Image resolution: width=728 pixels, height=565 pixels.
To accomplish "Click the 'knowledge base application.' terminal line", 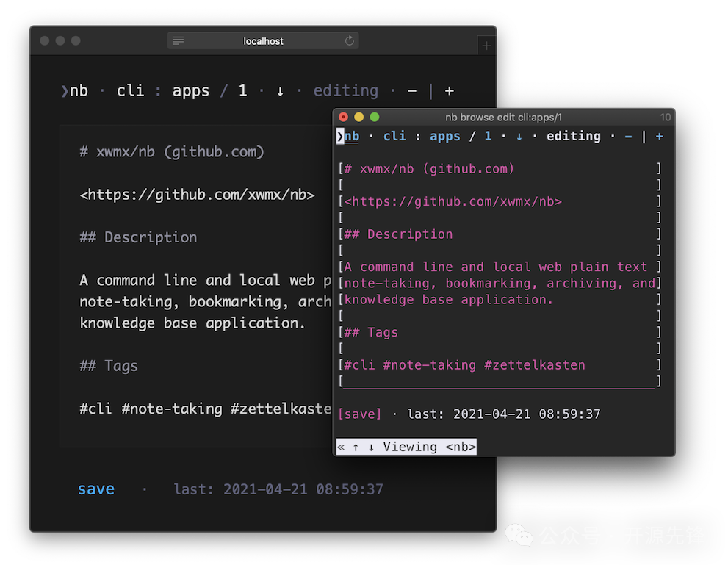I will click(449, 300).
